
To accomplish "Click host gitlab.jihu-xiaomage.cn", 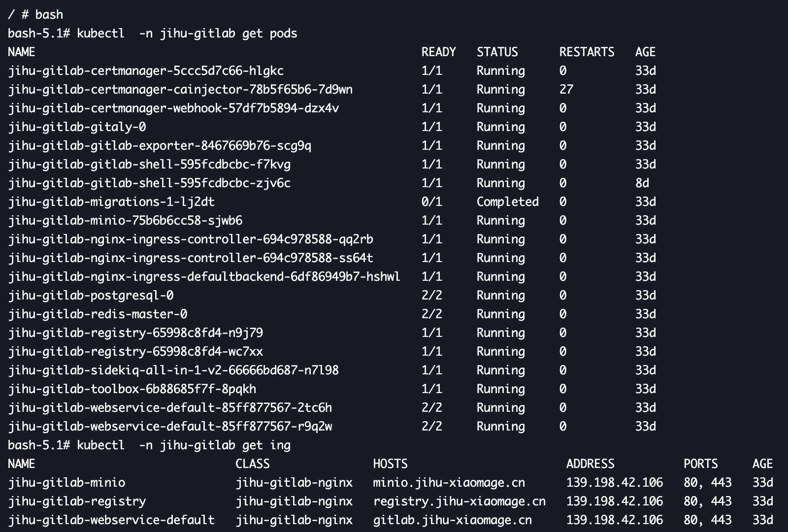I will (x=453, y=520).
